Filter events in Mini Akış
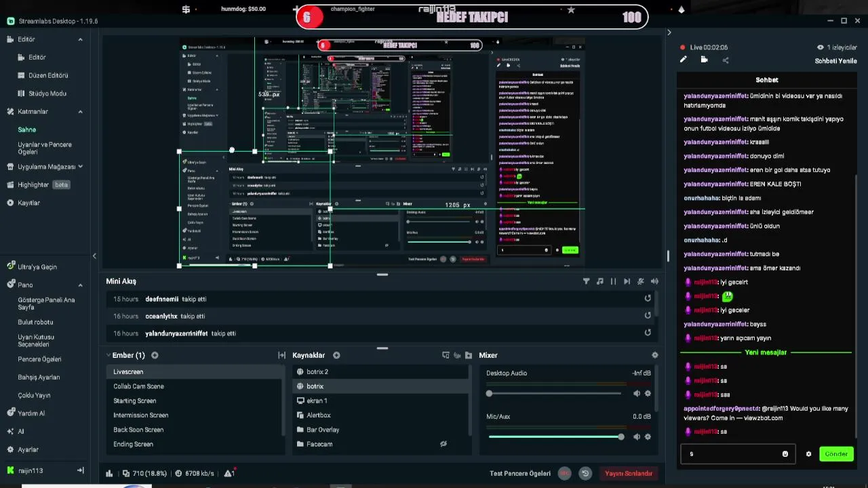The height and width of the screenshot is (488, 868). click(x=587, y=281)
